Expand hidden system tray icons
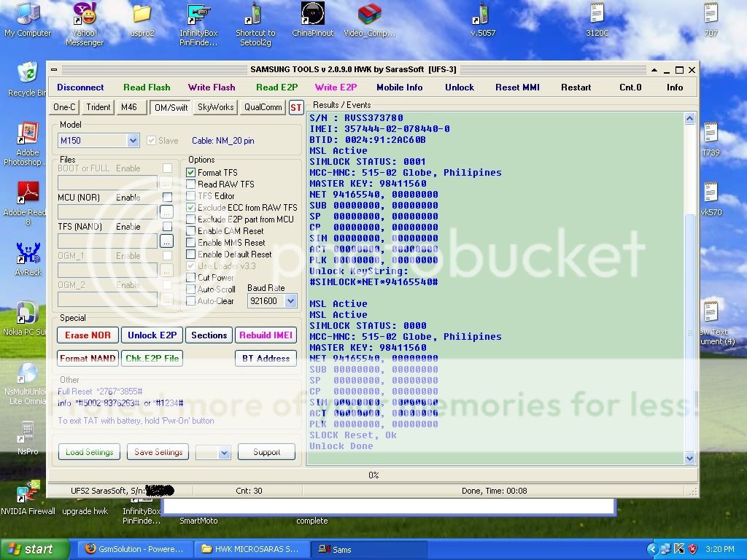This screenshot has height=560, width=747. 652,549
